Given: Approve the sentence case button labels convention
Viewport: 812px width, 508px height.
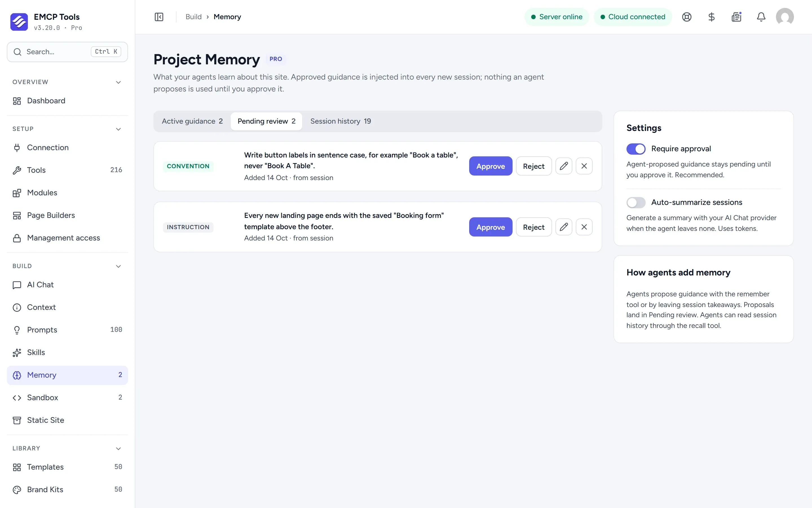Looking at the screenshot, I should pos(491,166).
